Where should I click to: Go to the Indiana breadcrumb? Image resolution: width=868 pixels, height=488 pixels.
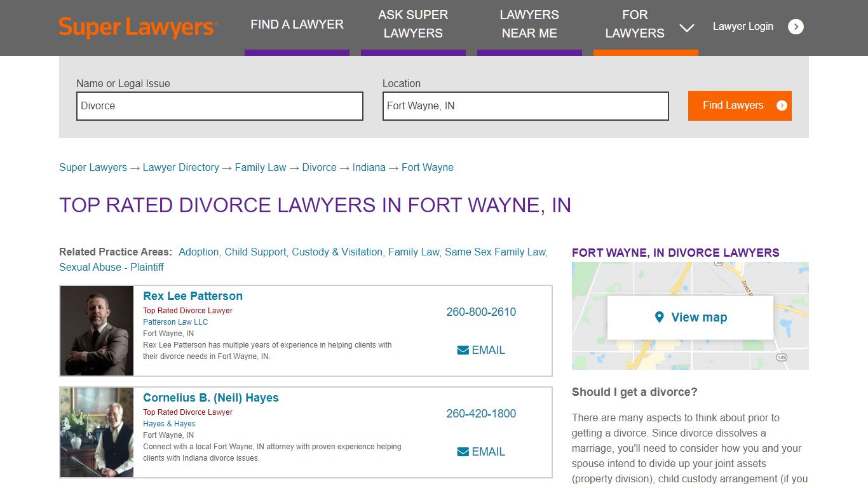click(369, 168)
